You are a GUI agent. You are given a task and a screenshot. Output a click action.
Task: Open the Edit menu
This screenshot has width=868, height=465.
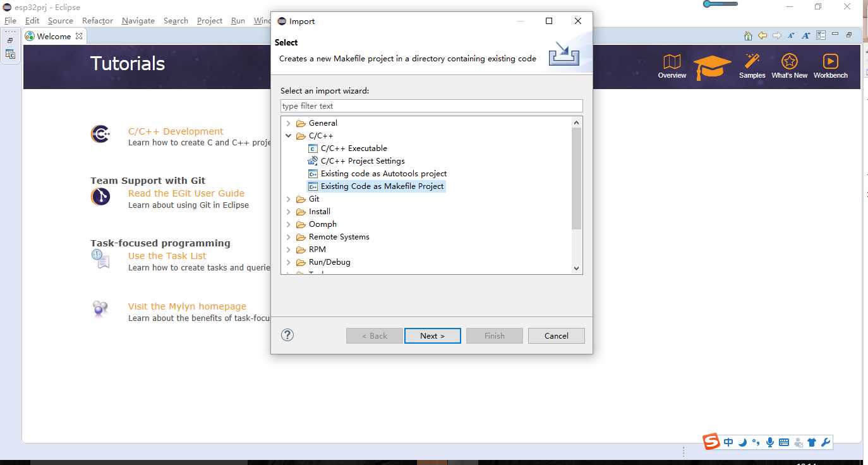pos(32,20)
